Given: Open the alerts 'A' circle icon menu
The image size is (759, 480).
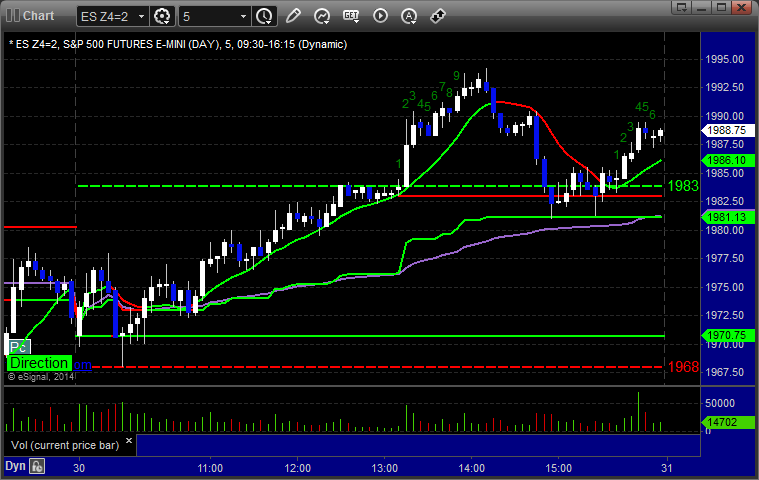Looking at the screenshot, I should pyautogui.click(x=409, y=16).
